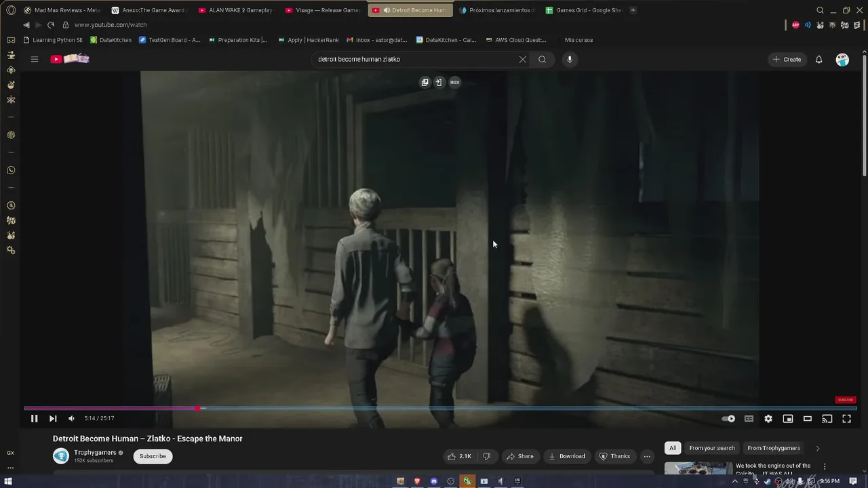Open DataKitchen bookmark
The image size is (868, 488).
111,40
